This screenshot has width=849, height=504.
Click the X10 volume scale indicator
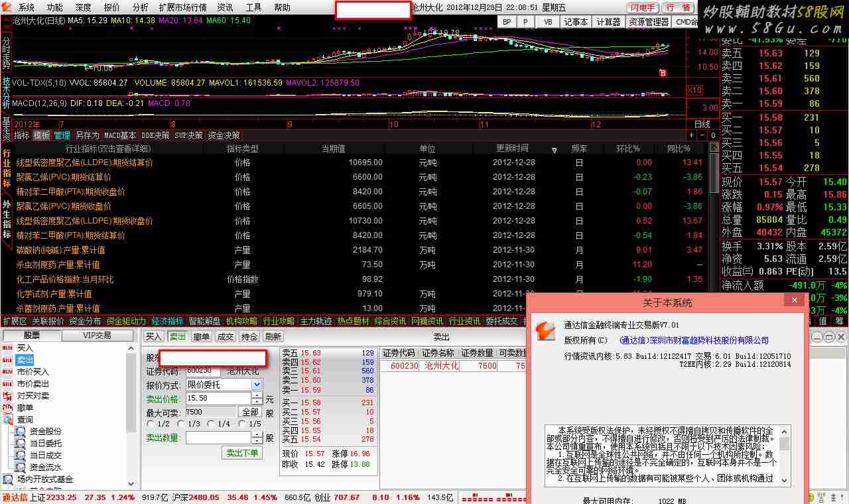pos(694,90)
